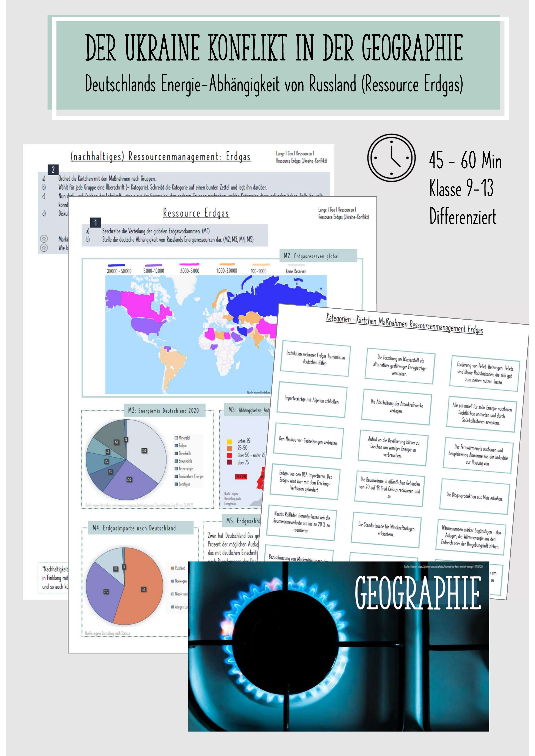Click the Braunkohle legend entry
This screenshot has width=535, height=756.
point(183,461)
